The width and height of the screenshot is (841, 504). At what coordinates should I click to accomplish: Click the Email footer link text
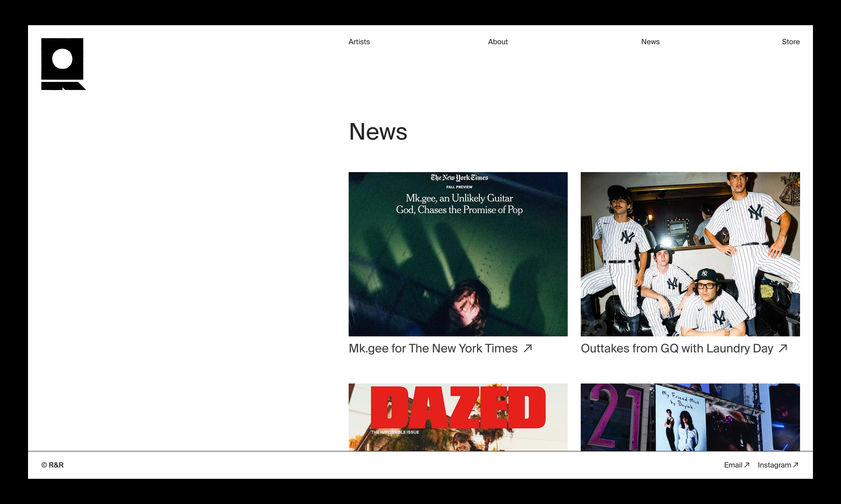(x=733, y=465)
